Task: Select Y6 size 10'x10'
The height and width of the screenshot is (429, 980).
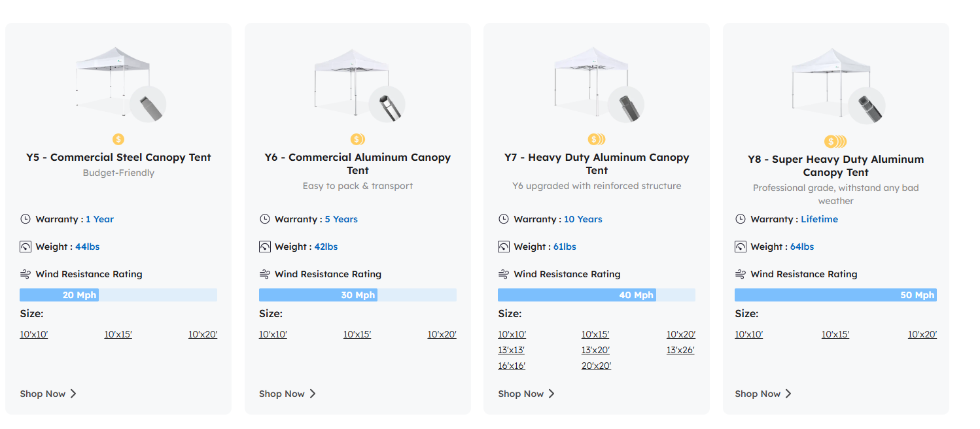Action: tap(273, 334)
